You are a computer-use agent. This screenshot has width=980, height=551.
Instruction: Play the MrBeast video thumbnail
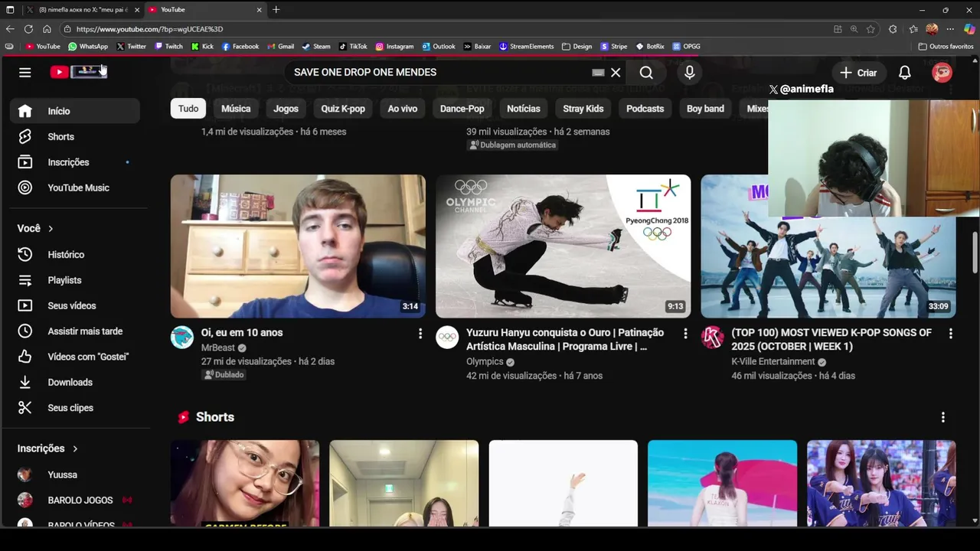coord(298,246)
